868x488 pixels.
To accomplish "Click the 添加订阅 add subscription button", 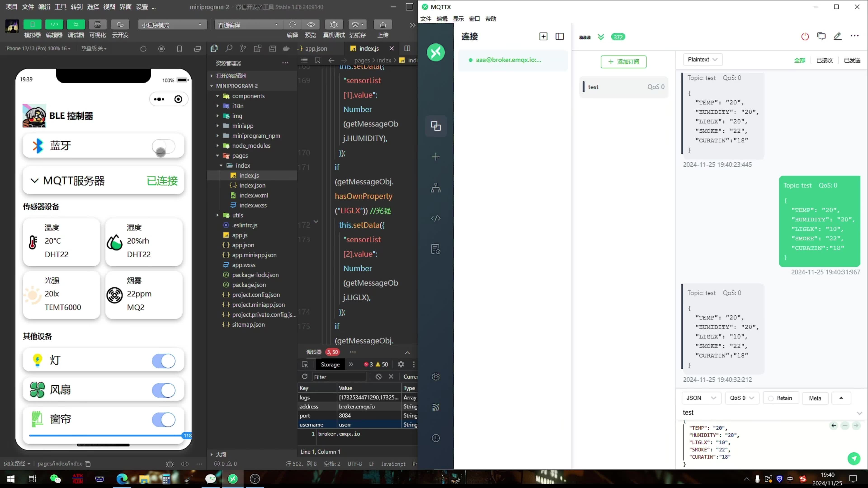I will point(623,62).
